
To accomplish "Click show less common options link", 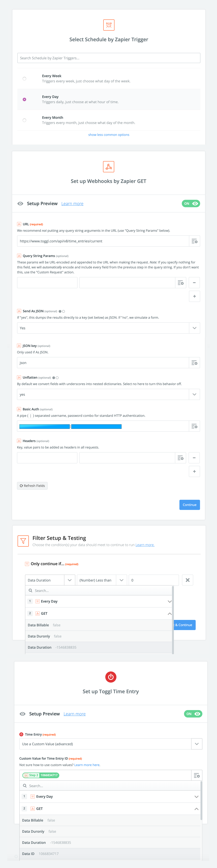I will coord(109,135).
